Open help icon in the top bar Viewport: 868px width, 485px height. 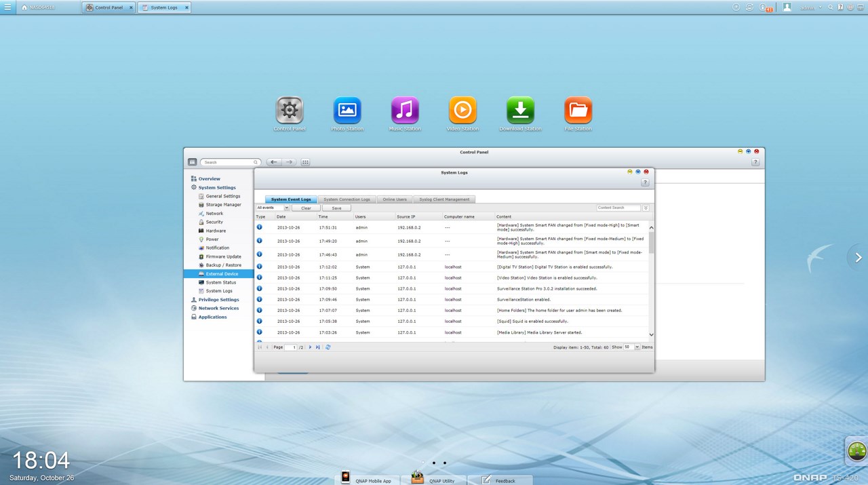click(840, 7)
